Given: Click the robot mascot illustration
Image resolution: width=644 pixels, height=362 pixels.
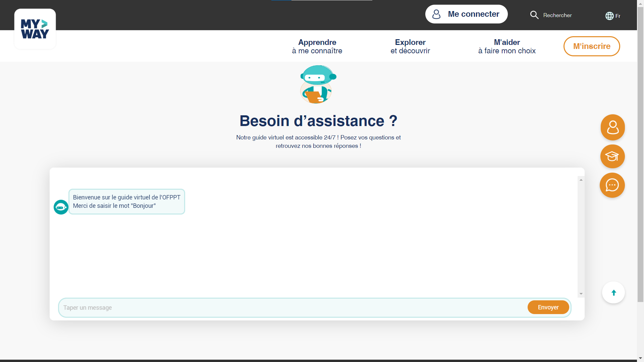Looking at the screenshot, I should pyautogui.click(x=317, y=84).
